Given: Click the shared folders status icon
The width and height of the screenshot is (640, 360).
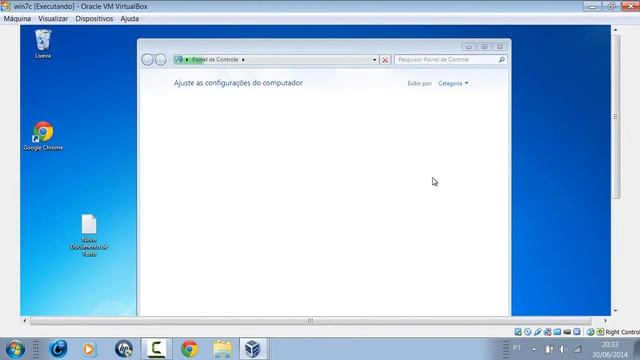Looking at the screenshot, I should tap(557, 332).
